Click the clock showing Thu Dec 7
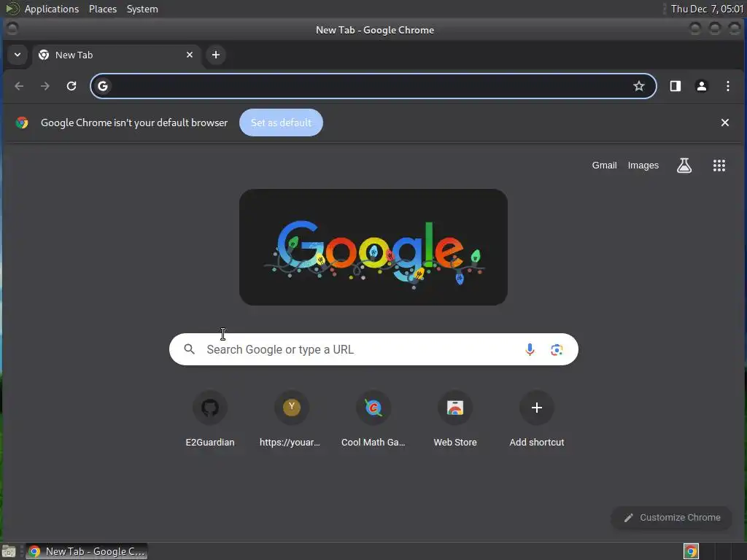Viewport: 747px width, 560px height. (x=707, y=9)
